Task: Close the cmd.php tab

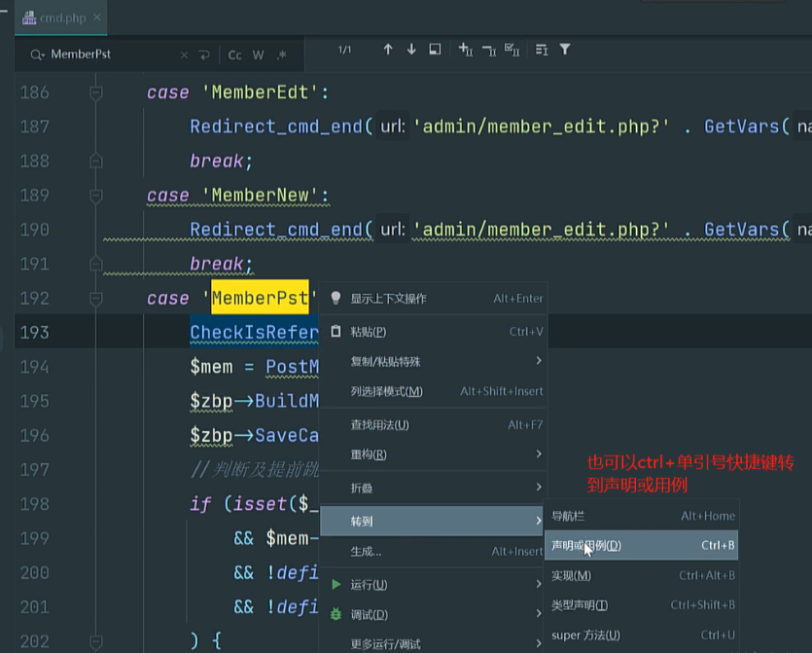Action: (97, 18)
